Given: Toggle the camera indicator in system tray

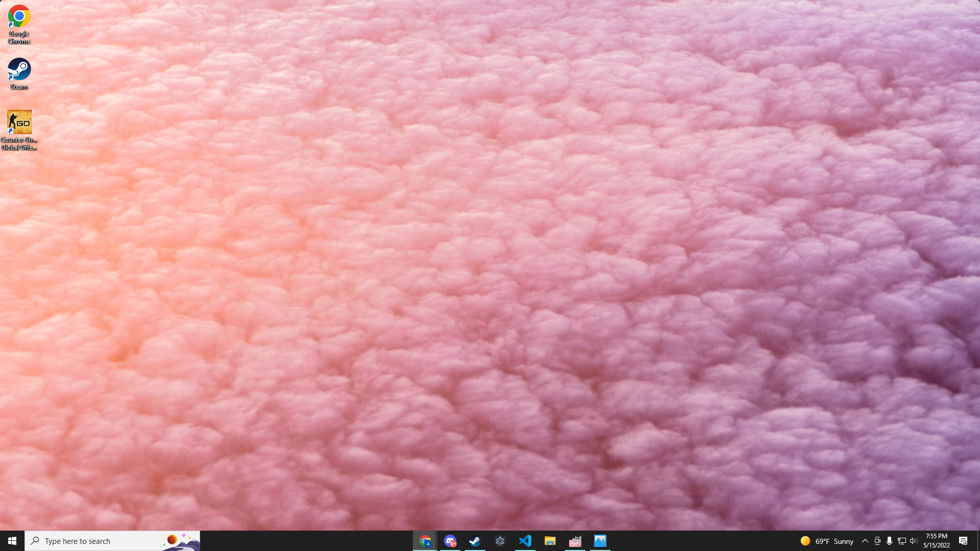Looking at the screenshot, I should [x=877, y=541].
